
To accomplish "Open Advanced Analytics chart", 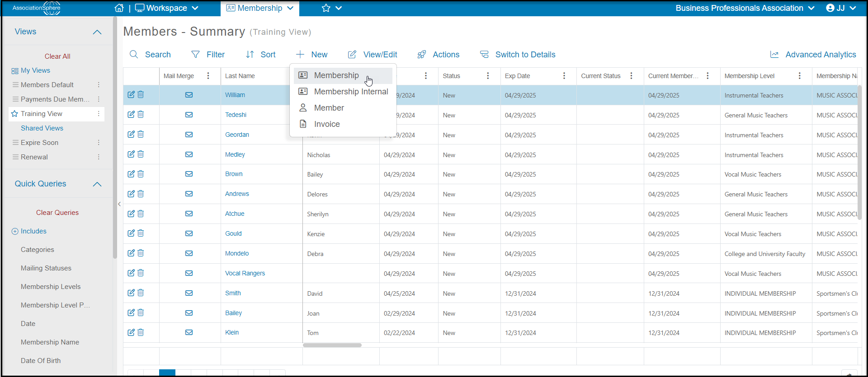I will coord(813,55).
